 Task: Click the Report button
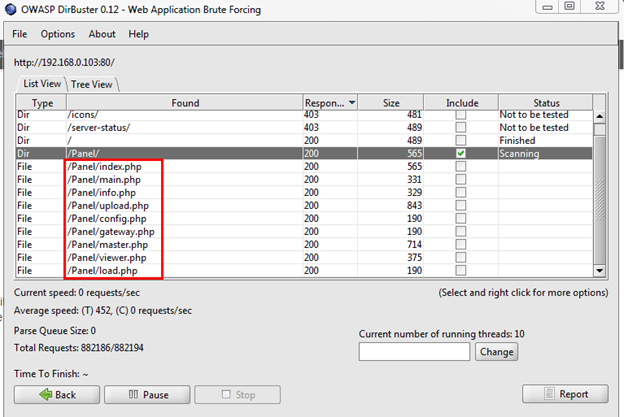565,394
